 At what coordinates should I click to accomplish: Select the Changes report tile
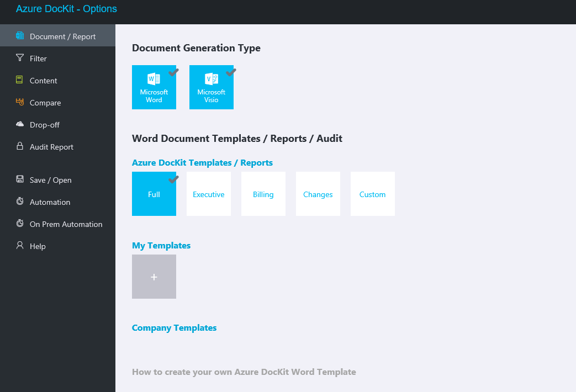click(x=318, y=194)
